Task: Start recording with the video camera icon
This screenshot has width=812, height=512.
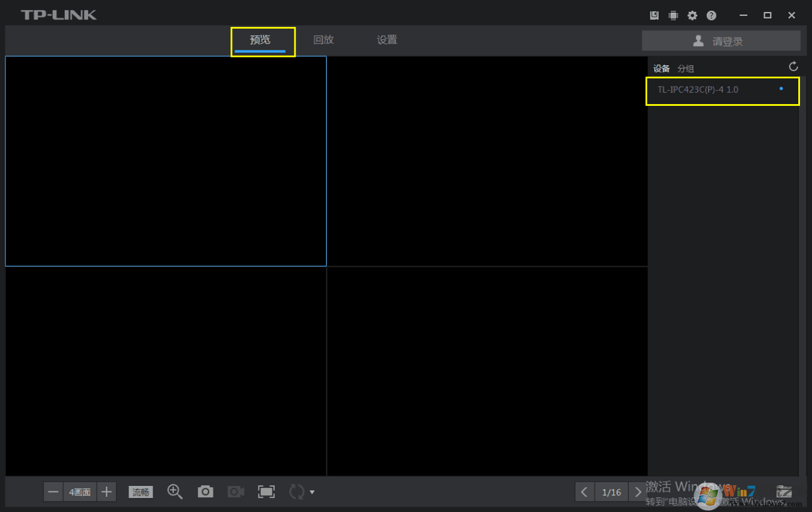Action: coord(236,492)
